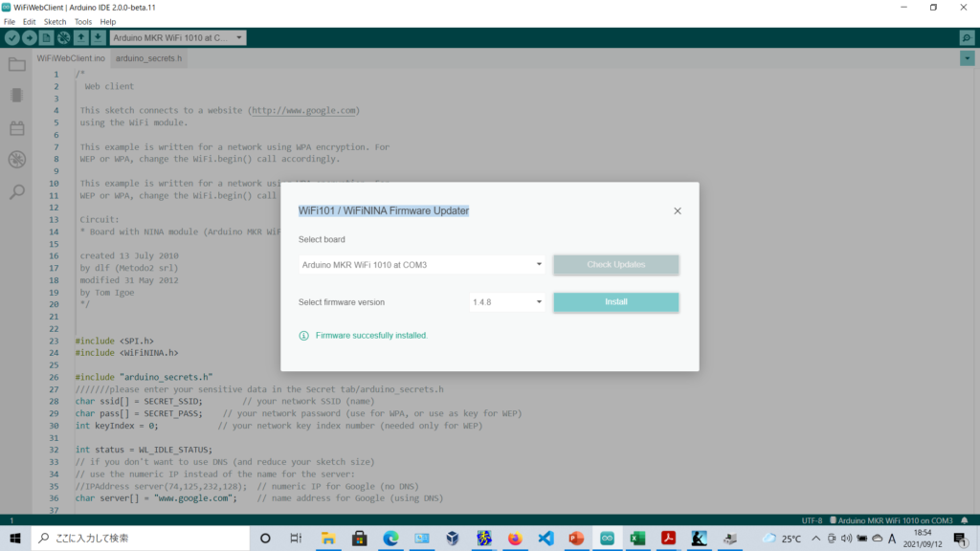Open Firefox from the taskbar
980x551 pixels.
(514, 538)
